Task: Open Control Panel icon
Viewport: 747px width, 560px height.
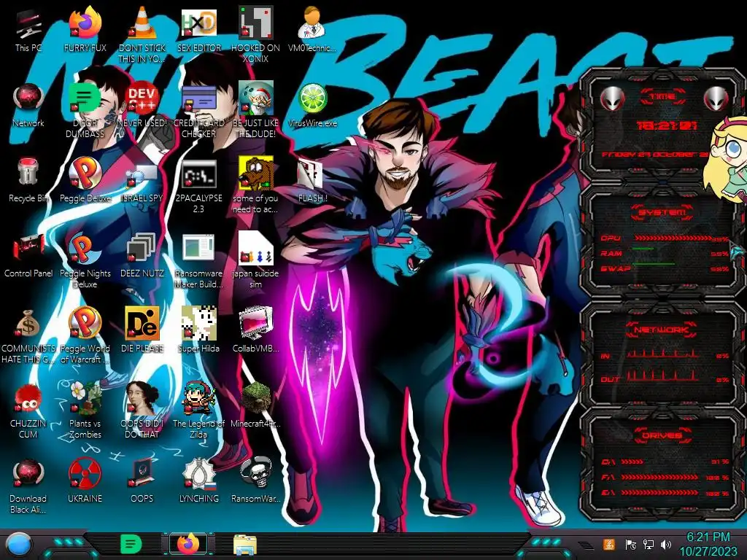Action: click(x=28, y=256)
